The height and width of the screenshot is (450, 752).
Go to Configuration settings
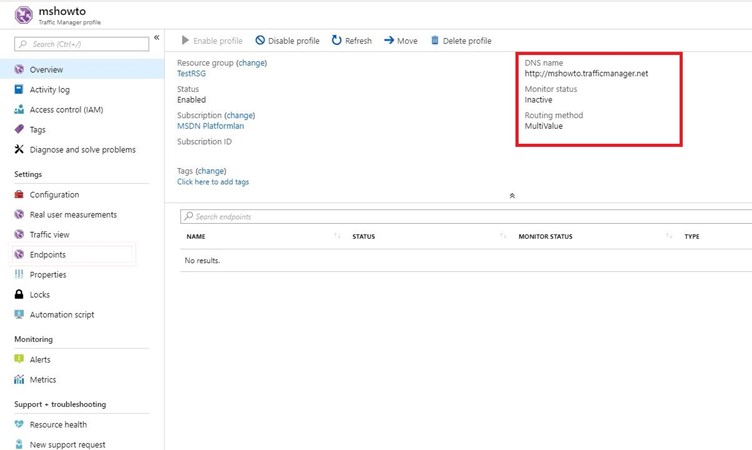tap(54, 195)
